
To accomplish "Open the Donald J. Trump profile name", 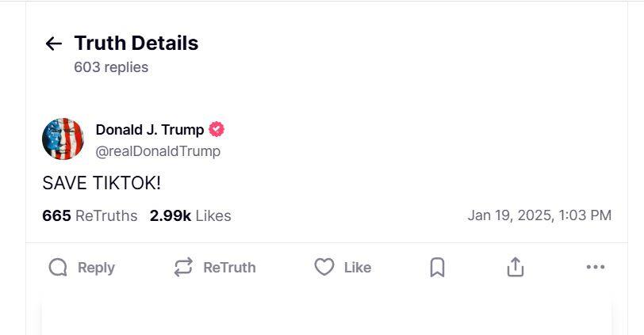I will tap(150, 130).
